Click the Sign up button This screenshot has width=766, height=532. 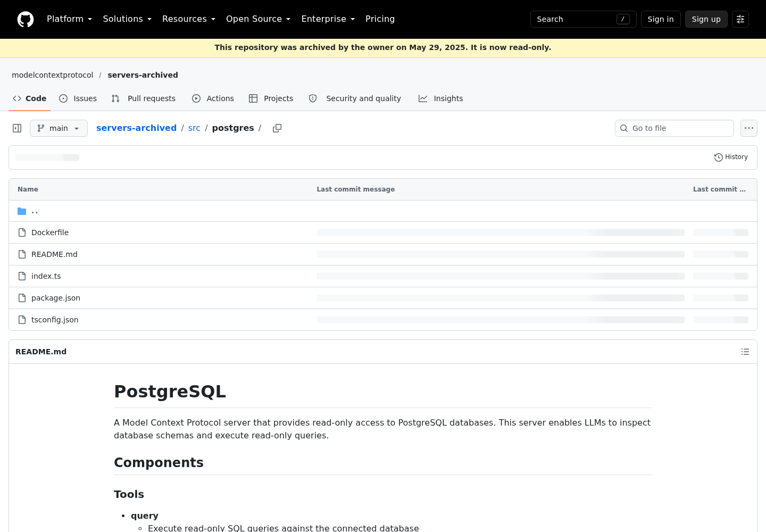point(706,19)
